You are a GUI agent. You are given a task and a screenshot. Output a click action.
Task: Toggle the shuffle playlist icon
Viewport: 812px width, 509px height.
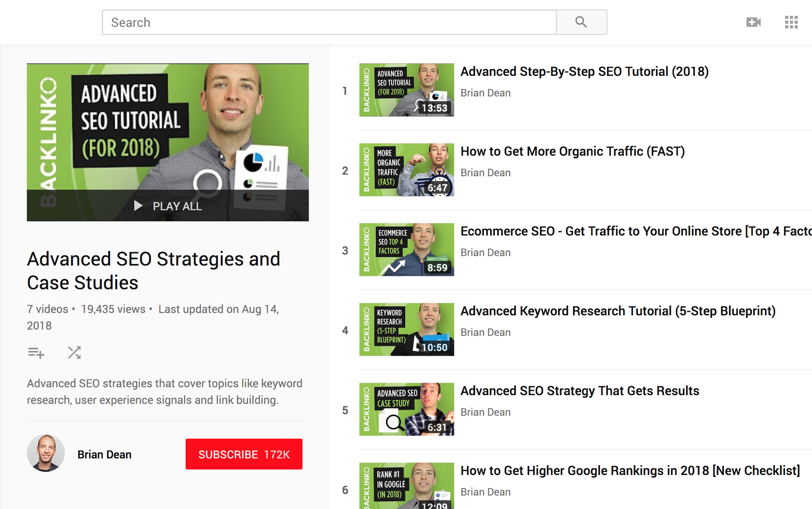tap(74, 353)
